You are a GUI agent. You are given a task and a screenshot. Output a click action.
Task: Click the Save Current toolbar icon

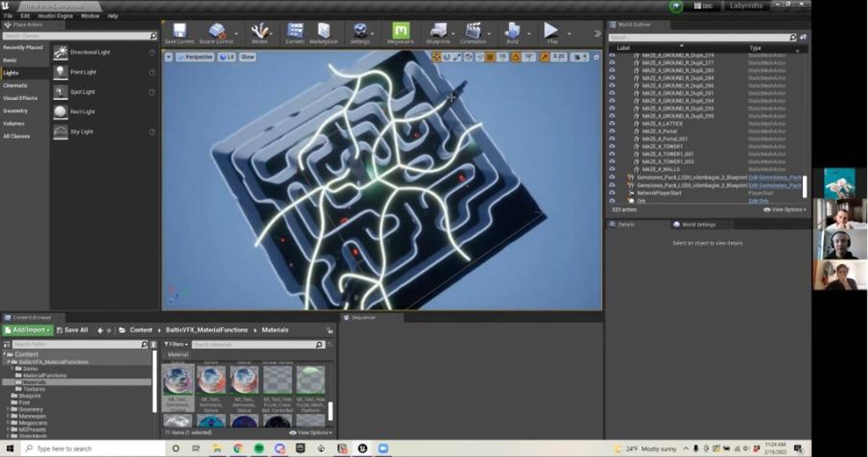pos(179,31)
